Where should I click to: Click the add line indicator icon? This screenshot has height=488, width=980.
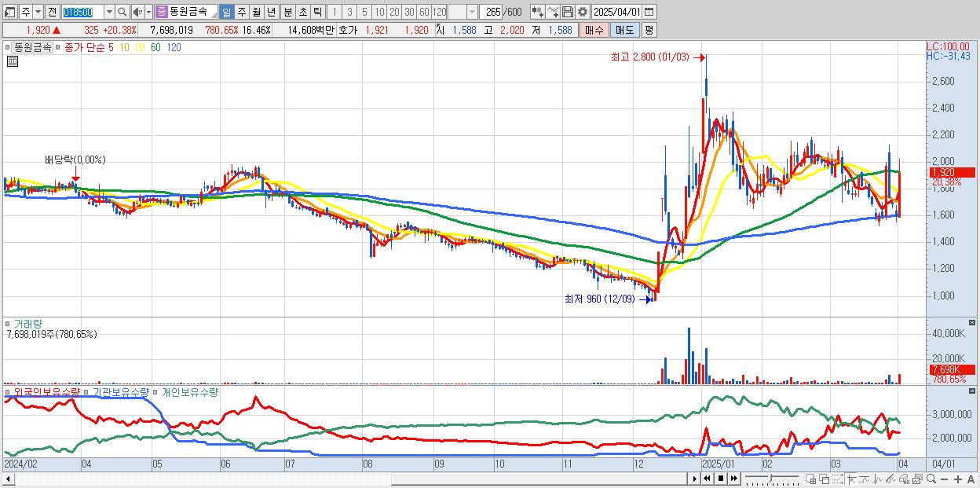pos(552,12)
